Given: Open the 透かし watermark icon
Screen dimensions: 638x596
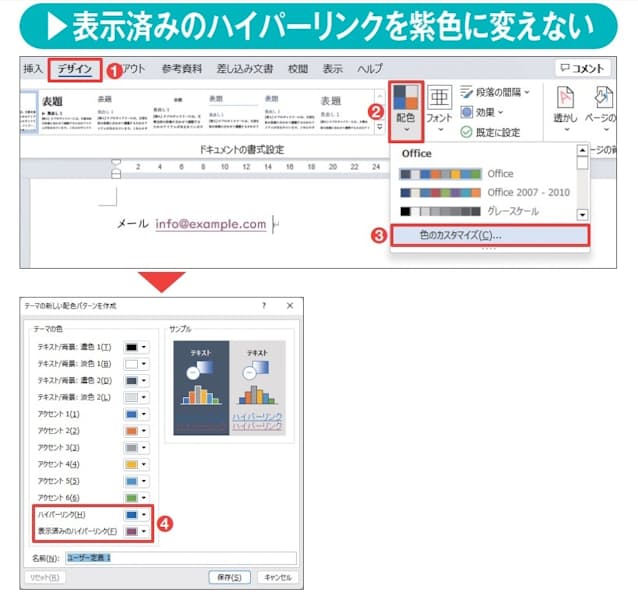Looking at the screenshot, I should pos(565,98).
